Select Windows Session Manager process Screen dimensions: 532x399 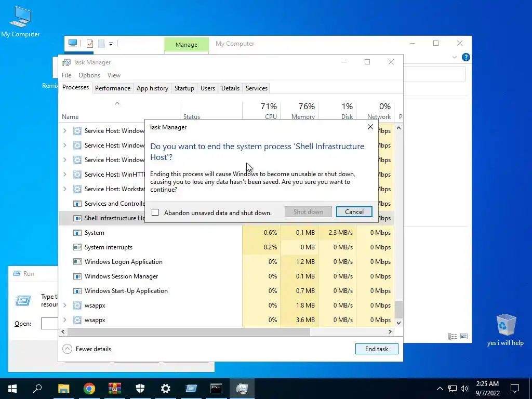click(227, 276)
